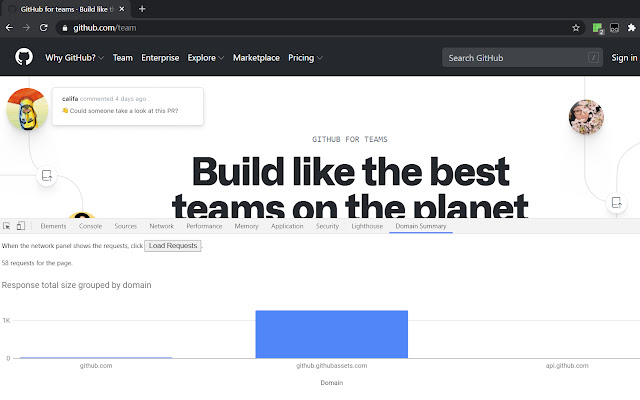Bookmark this page with the star icon
The image size is (640, 400).
coord(576,28)
